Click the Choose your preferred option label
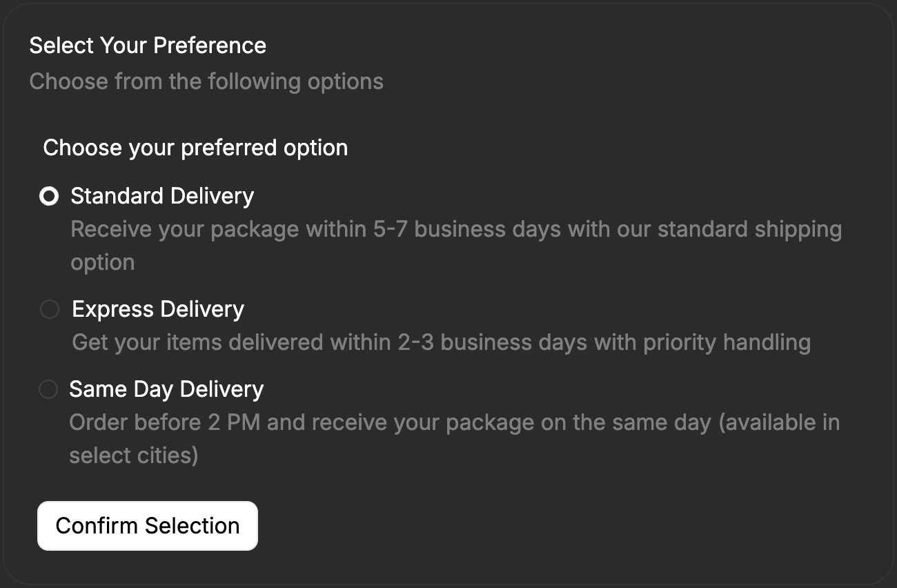Viewport: 897px width, 588px height. point(195,148)
